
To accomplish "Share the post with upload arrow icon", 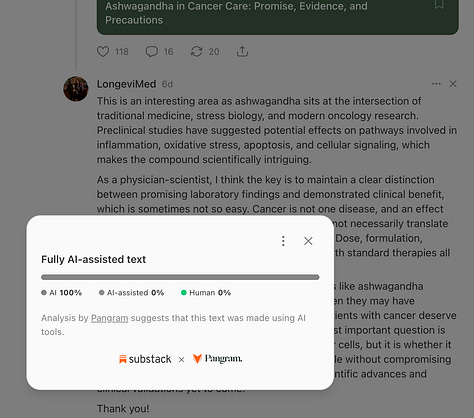I will [x=242, y=52].
